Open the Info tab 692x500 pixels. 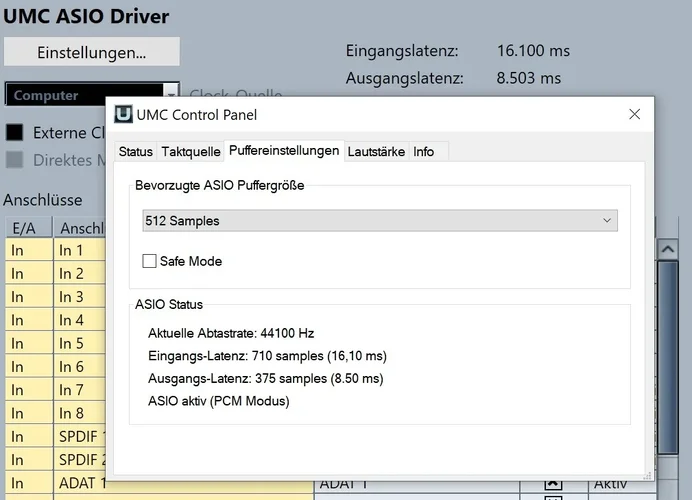[424, 151]
